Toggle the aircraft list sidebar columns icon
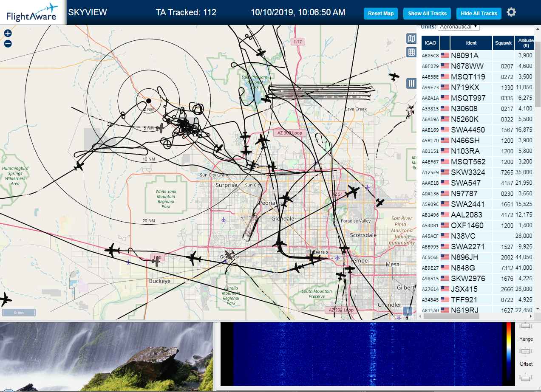 coord(411,83)
